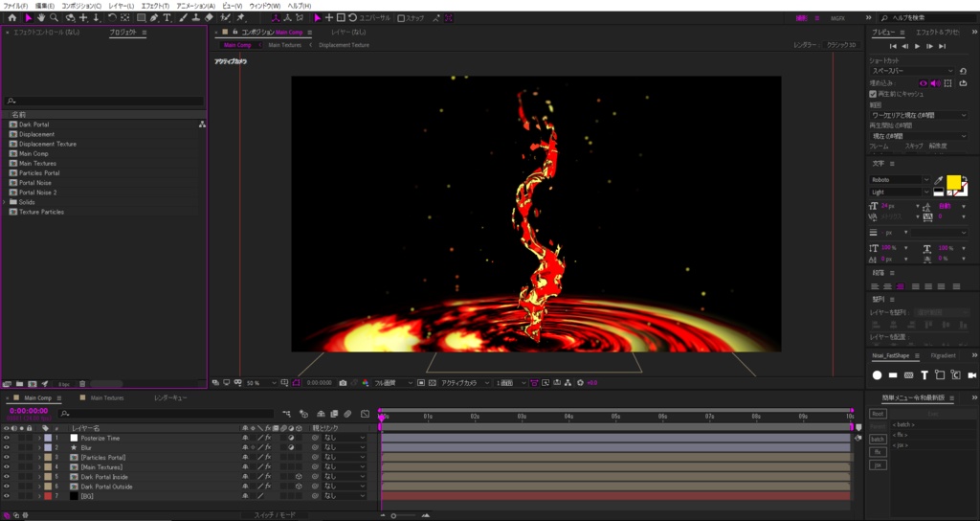The height and width of the screenshot is (521, 980).
Task: Click the snapshot camera icon below viewer
Action: pyautogui.click(x=343, y=383)
